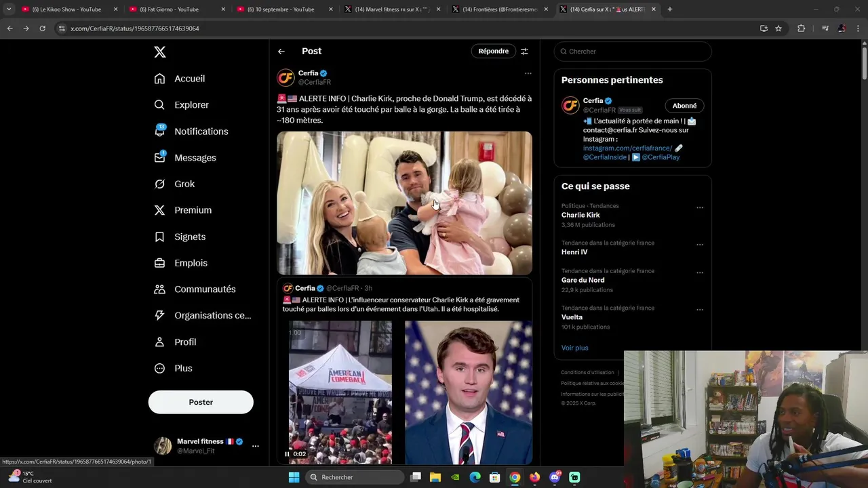Screen dimensions: 868x488
Task: Click the Plus more-options circle icon
Action: pos(159,368)
